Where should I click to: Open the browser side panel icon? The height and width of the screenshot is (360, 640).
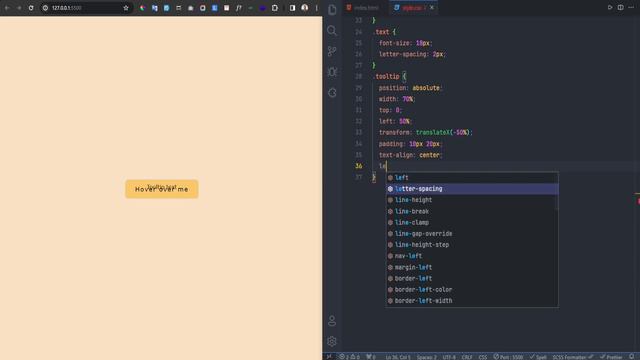[292, 8]
